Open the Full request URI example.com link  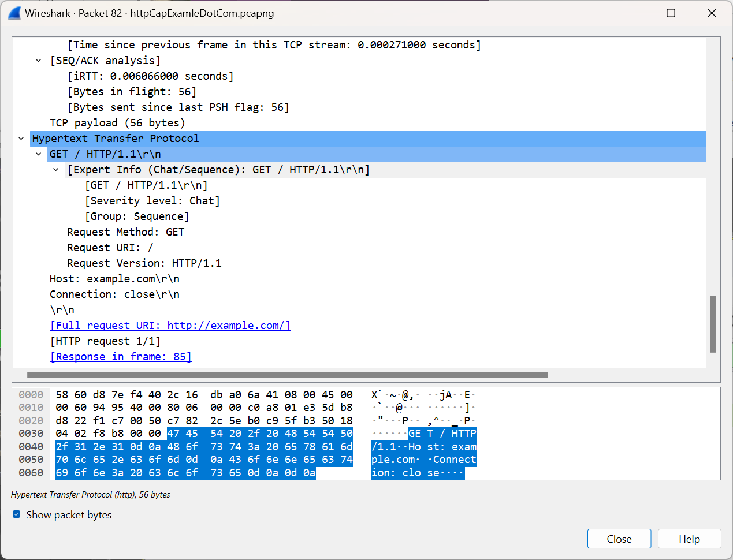tap(170, 326)
